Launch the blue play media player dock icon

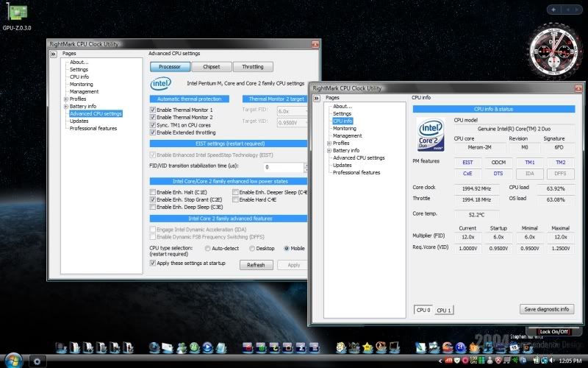click(x=207, y=347)
